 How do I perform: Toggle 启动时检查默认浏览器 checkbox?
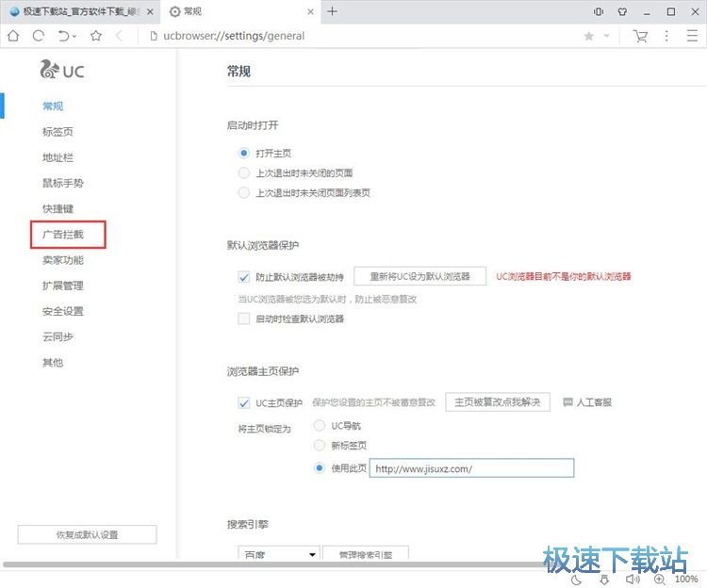tap(243, 319)
